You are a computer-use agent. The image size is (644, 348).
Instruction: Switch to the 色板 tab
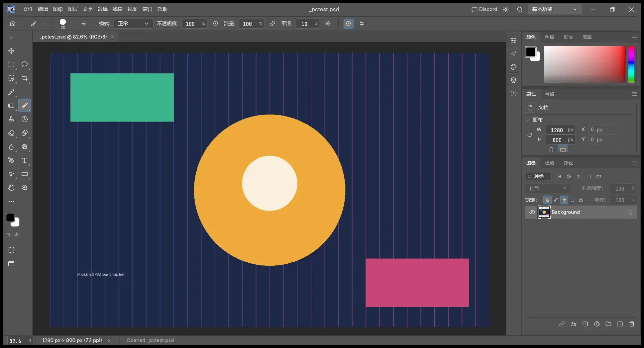[x=549, y=37]
